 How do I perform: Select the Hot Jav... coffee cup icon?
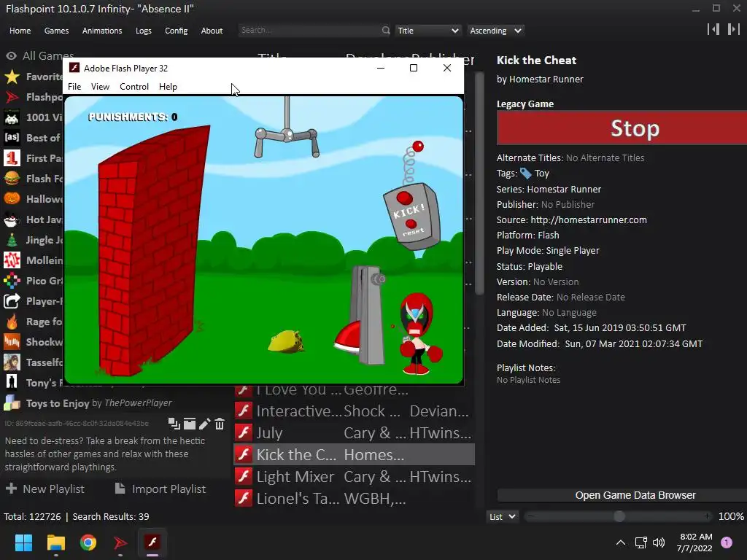coord(12,219)
